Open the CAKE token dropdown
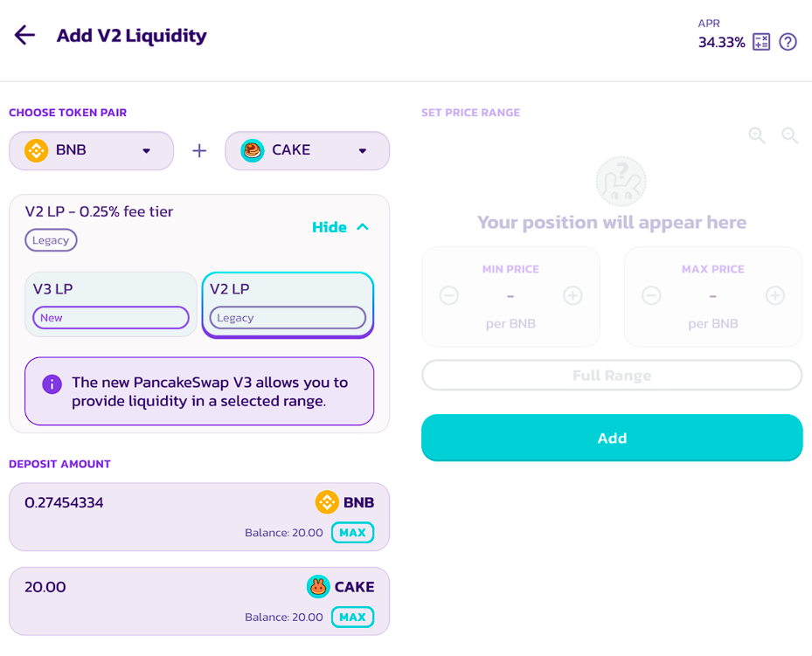 click(x=307, y=150)
